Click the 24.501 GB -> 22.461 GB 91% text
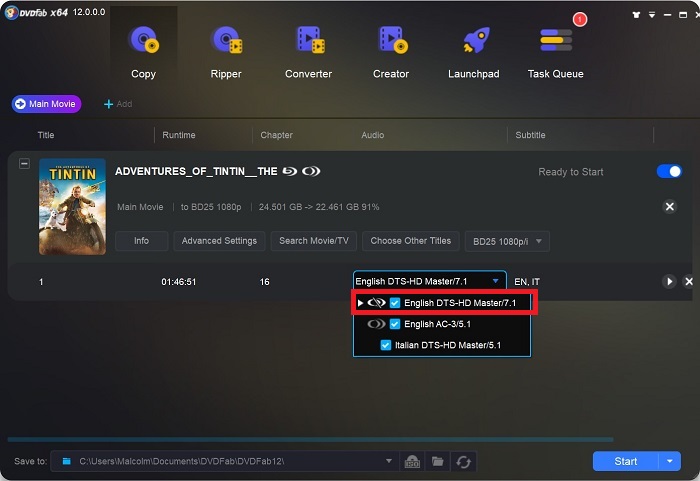This screenshot has width=700, height=481. pyautogui.click(x=319, y=207)
